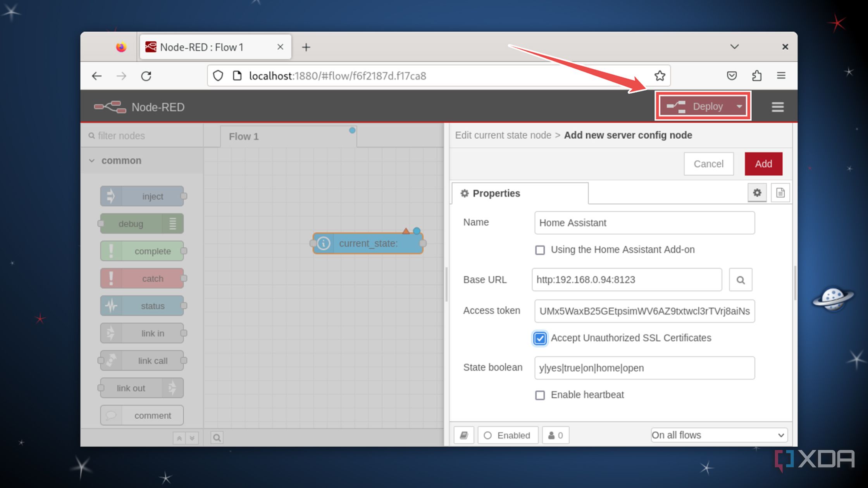
Task: Uncheck Accept Unauthorized SSL Certificates
Action: pos(540,339)
